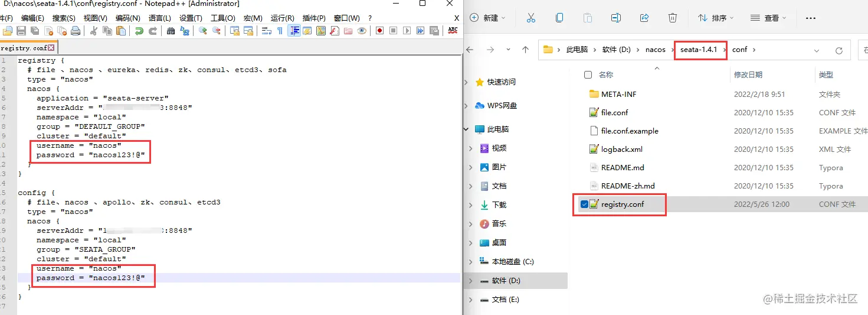The width and height of the screenshot is (868, 315).
Task: Toggle indent guide icon in Notepad++
Action: pos(294,31)
